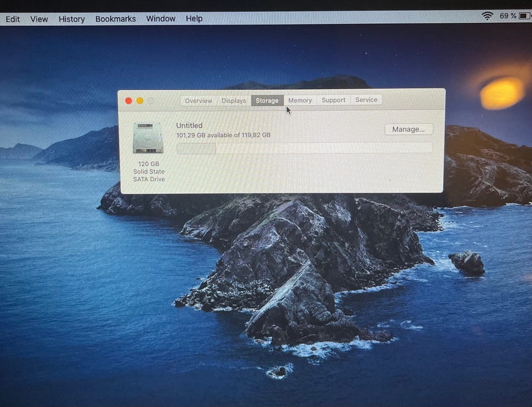
Task: Show the Support tab
Action: [x=333, y=100]
